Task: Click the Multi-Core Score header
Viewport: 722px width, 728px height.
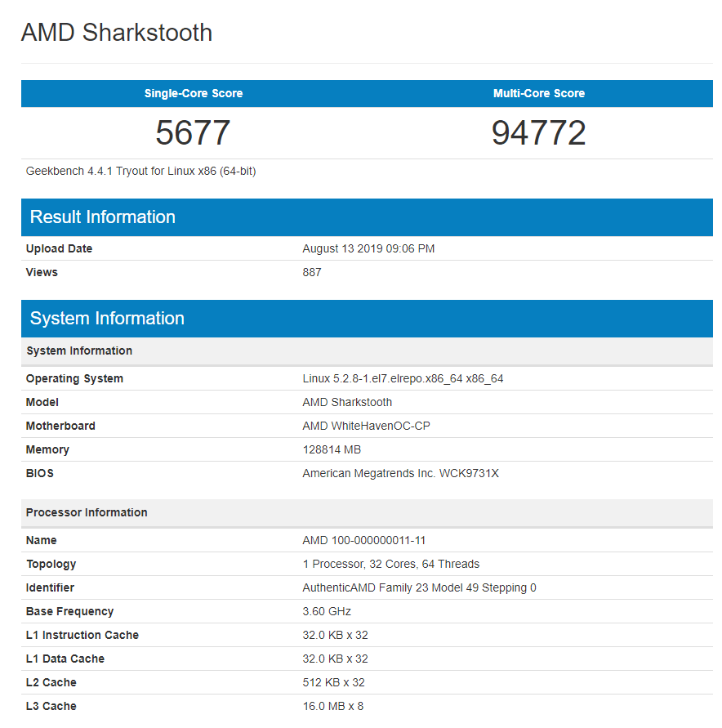Action: coord(539,93)
